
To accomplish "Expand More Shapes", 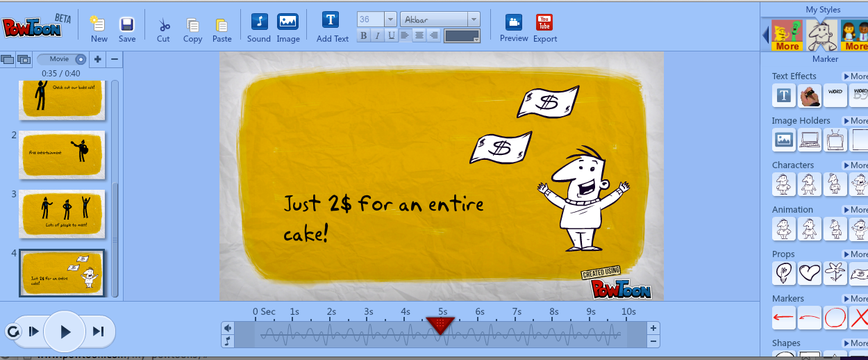I will (x=856, y=343).
